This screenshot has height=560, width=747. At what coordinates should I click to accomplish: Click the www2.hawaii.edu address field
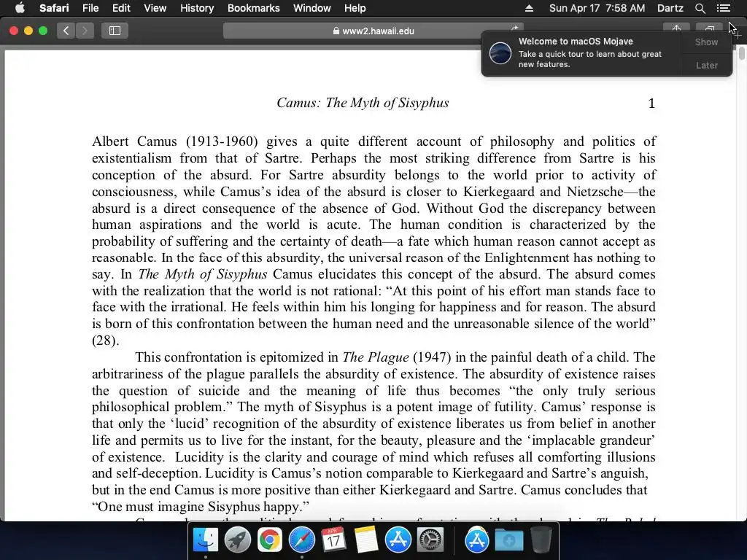[x=373, y=31]
